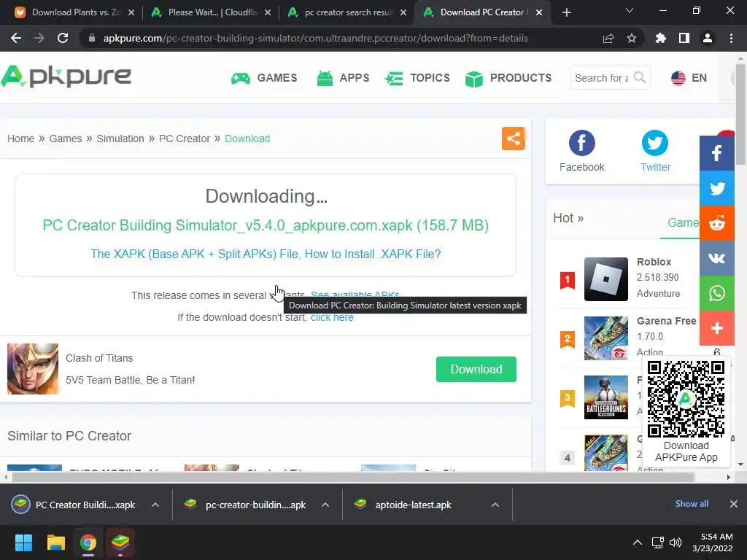Open the TOPICS navigation menu

pyautogui.click(x=417, y=77)
